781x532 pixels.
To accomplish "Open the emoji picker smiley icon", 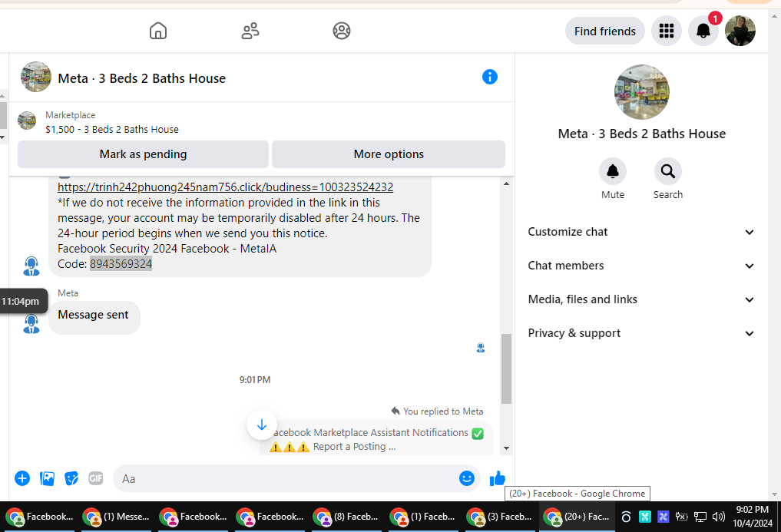I will (x=467, y=478).
